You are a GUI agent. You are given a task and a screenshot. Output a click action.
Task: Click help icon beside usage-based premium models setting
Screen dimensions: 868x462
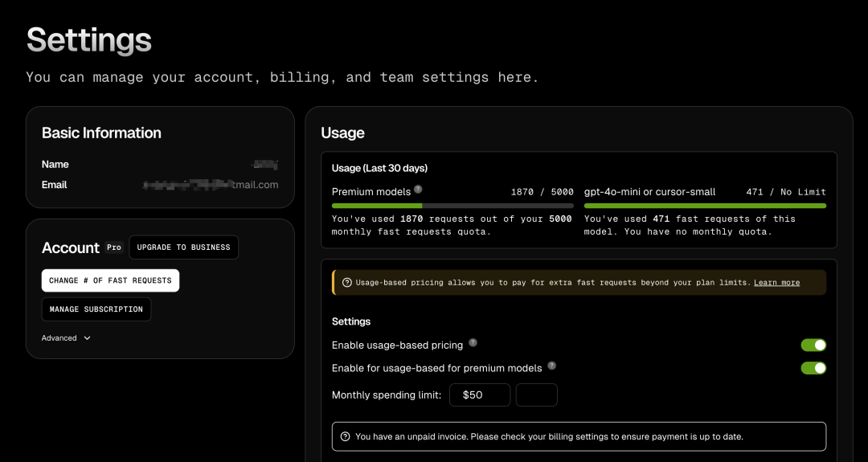point(551,366)
